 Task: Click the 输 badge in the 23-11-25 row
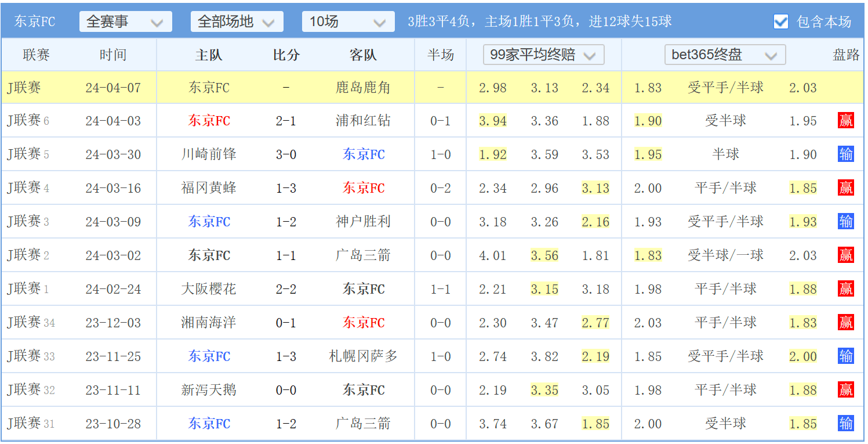tap(846, 356)
